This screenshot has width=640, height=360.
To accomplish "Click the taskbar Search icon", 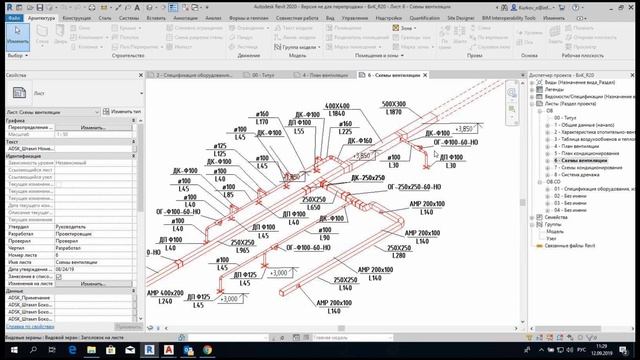I will [33, 350].
